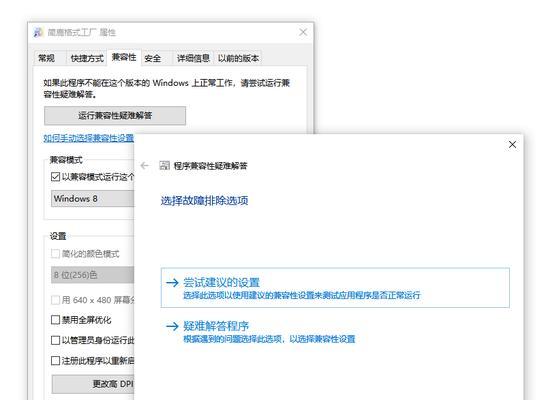The image size is (550, 400).
Task: Open the 安全 tab
Action: 153,58
